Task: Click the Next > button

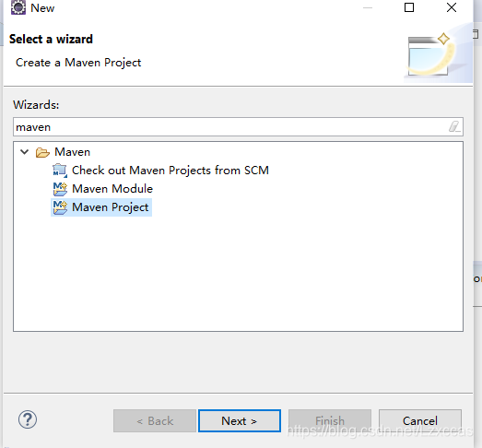Action: pos(240,420)
